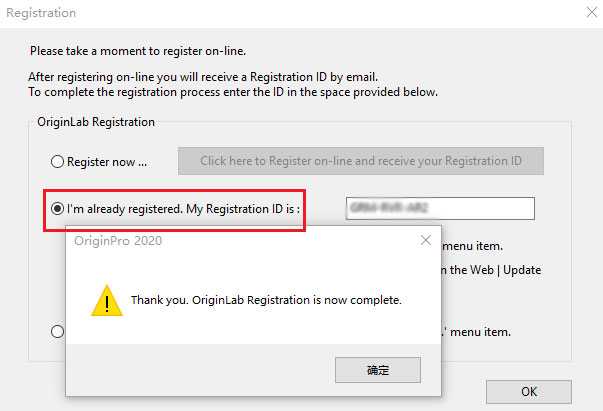
Task: Click the 'OriginLab Registration' group label
Action: click(96, 122)
